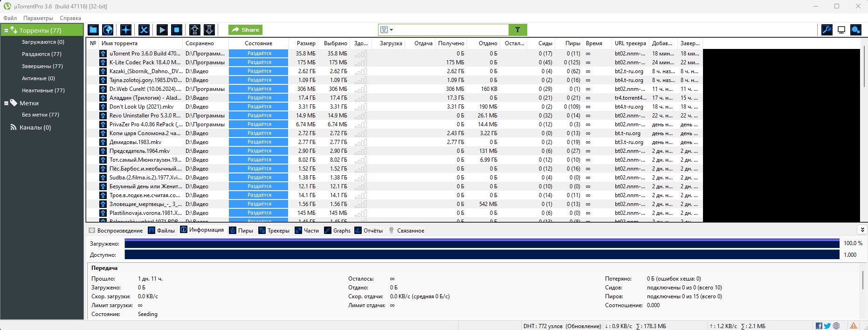Image resolution: width=868 pixels, height=330 pixels.
Task: Collapse the Торренты (77) tree node
Action: click(6, 30)
